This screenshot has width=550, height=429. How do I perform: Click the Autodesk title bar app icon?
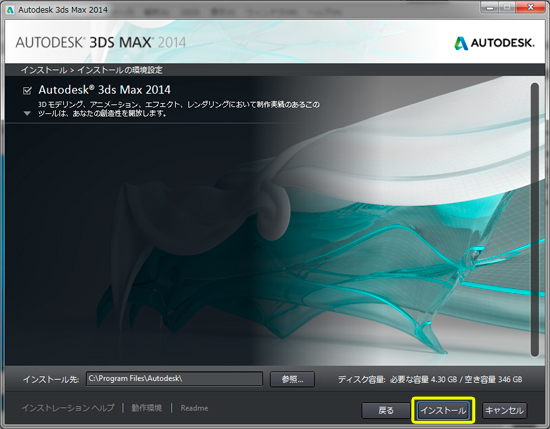pyautogui.click(x=10, y=9)
